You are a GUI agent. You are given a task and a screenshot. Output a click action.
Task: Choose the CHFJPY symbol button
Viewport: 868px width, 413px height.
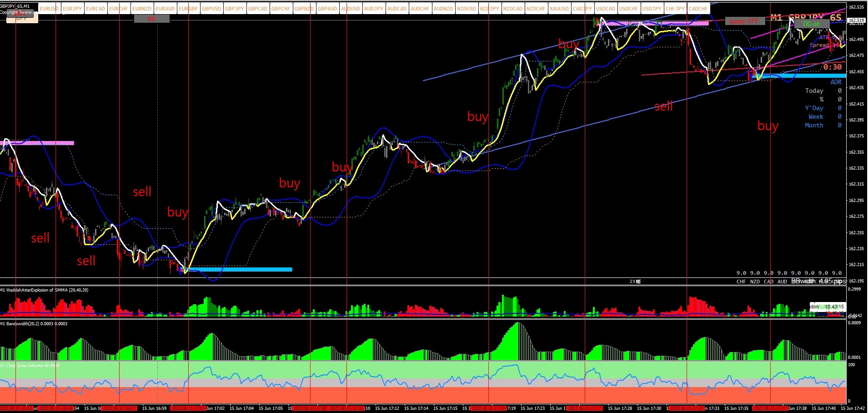tap(676, 9)
